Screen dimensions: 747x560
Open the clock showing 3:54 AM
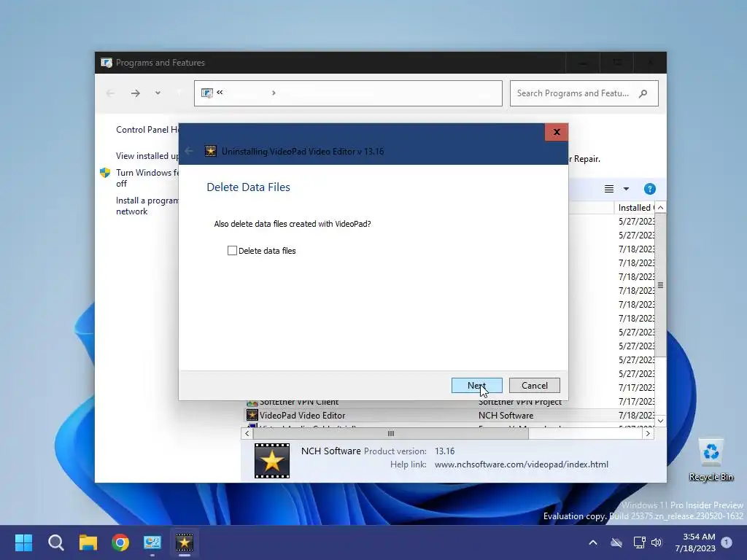point(694,542)
